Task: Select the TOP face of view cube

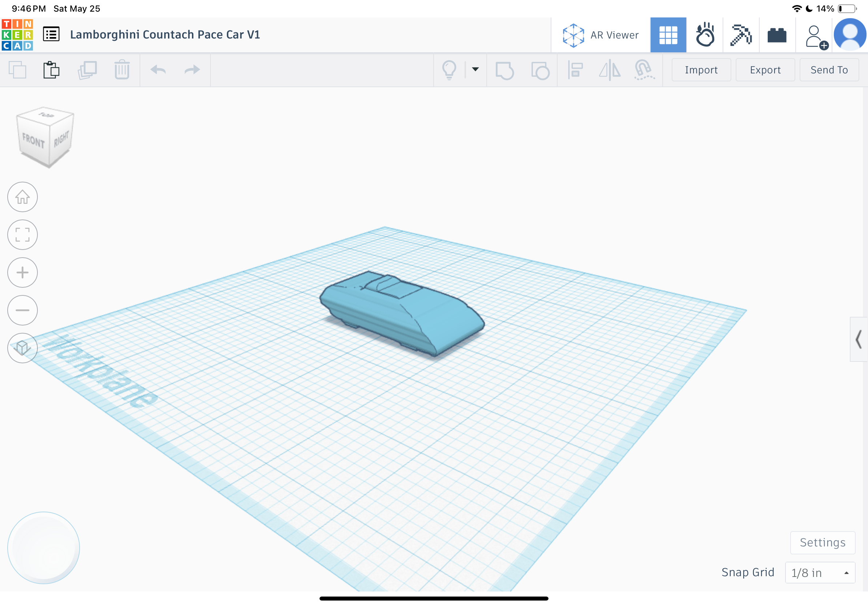Action: pyautogui.click(x=46, y=115)
